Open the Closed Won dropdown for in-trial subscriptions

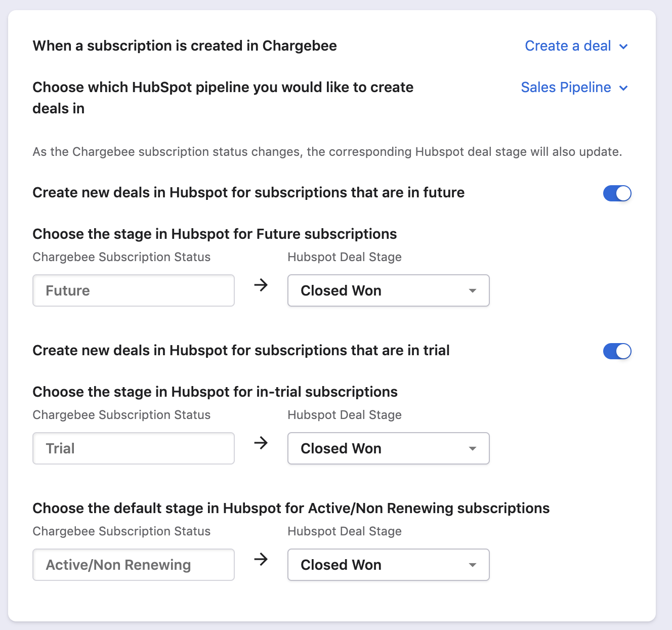pyautogui.click(x=388, y=448)
